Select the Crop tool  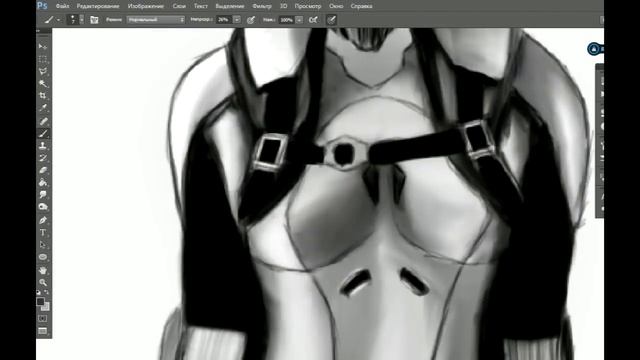click(42, 96)
